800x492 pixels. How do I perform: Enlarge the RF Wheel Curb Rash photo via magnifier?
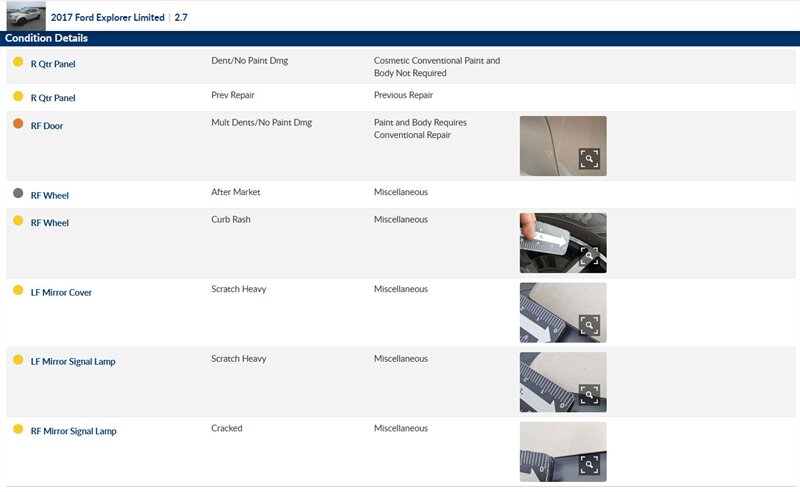pos(590,256)
